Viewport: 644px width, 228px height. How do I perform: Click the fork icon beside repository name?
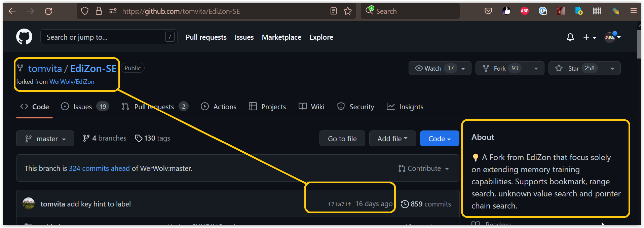(x=20, y=68)
